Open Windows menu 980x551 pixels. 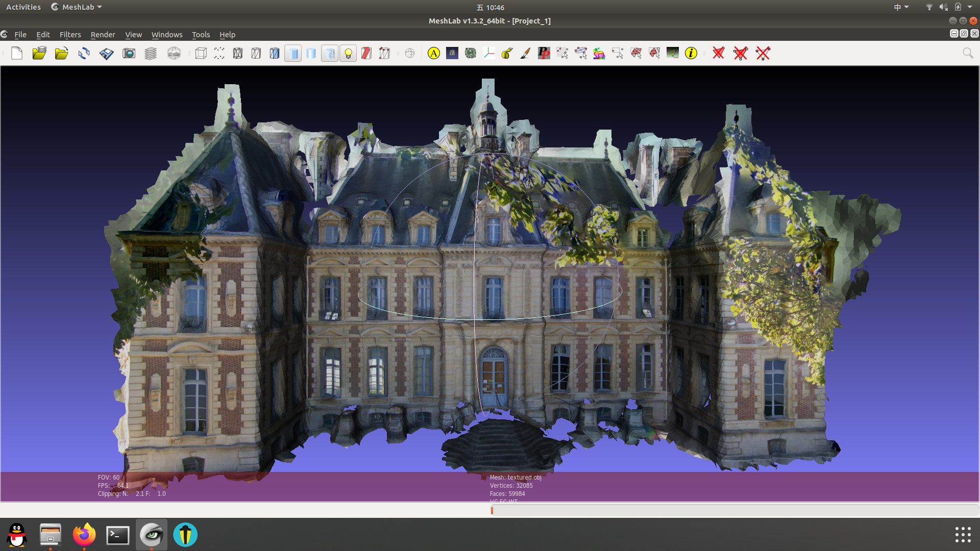point(167,35)
